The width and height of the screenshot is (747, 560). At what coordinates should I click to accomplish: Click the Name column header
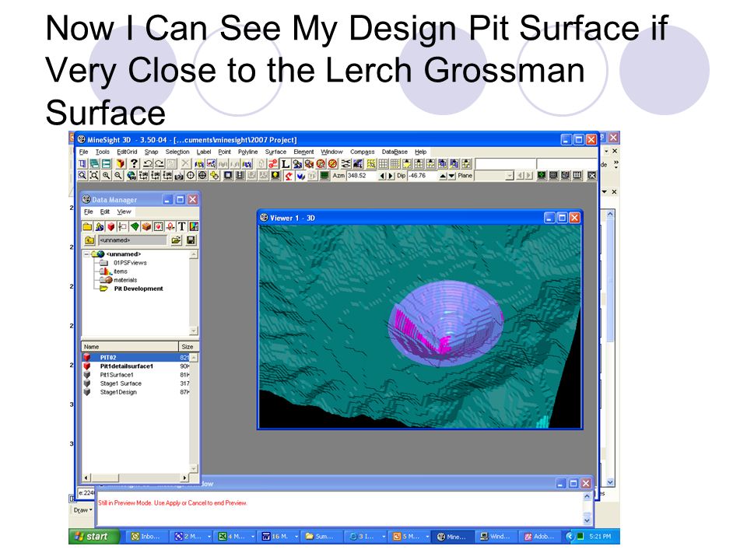130,347
